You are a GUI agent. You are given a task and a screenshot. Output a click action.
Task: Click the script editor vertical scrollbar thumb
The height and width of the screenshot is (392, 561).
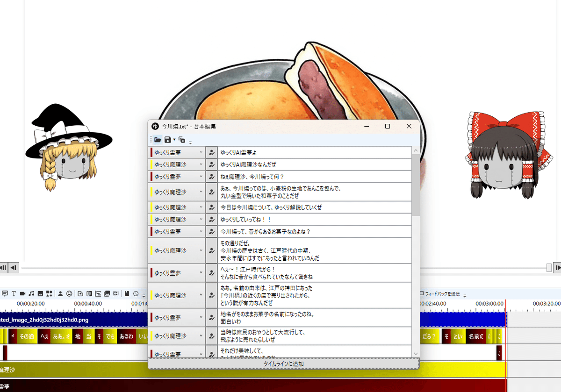[x=416, y=185]
